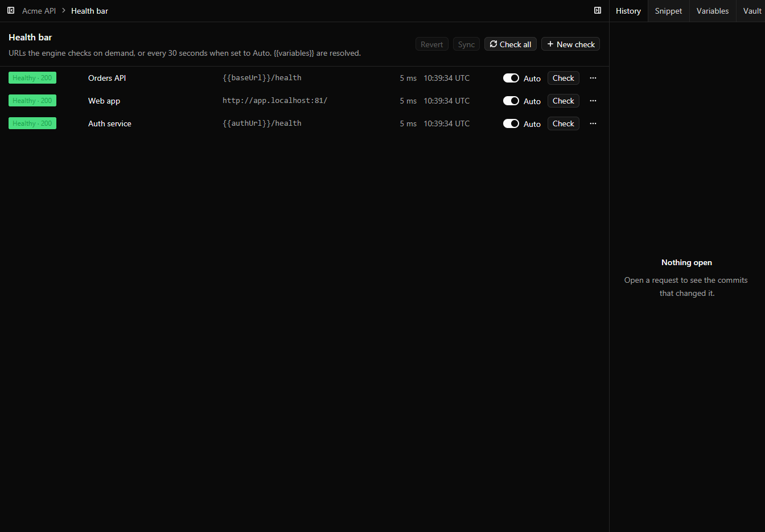765x532 pixels.
Task: Run Check for Auth service
Action: (x=564, y=123)
